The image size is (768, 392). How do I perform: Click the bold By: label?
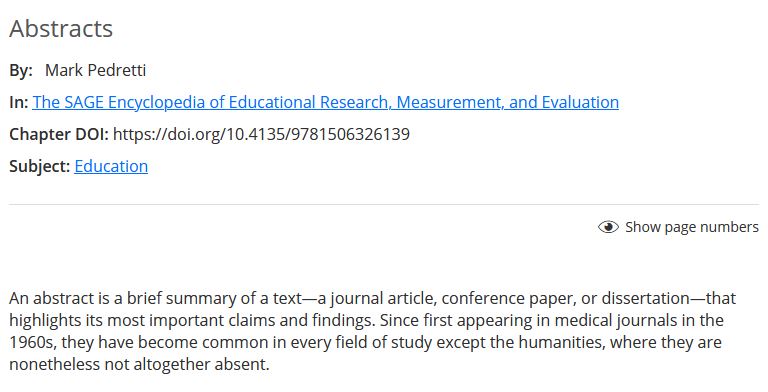pos(21,71)
